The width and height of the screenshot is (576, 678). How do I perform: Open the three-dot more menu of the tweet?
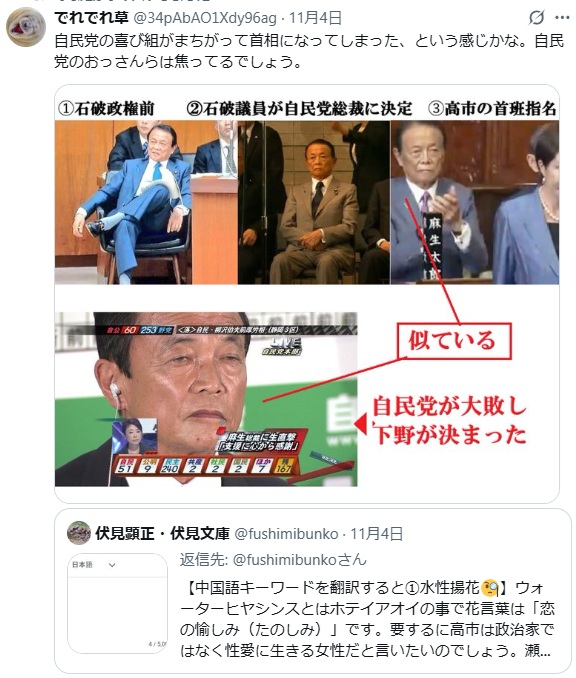point(562,18)
